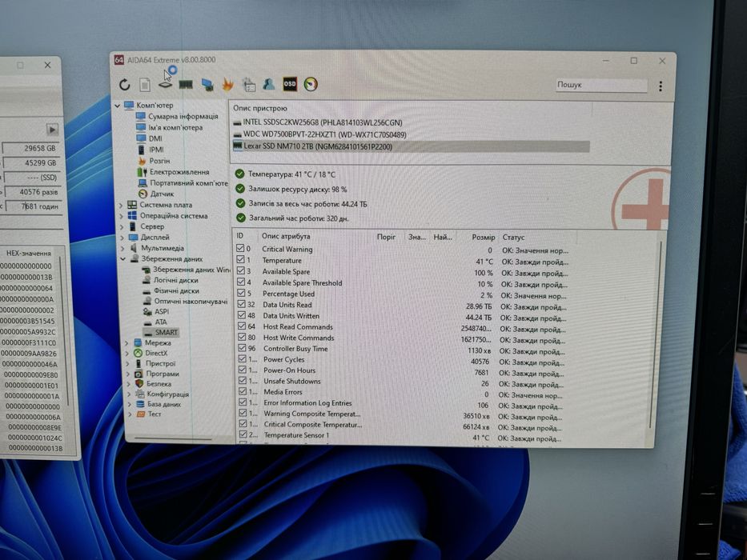Toggle the OSD panel icon

pyautogui.click(x=290, y=84)
